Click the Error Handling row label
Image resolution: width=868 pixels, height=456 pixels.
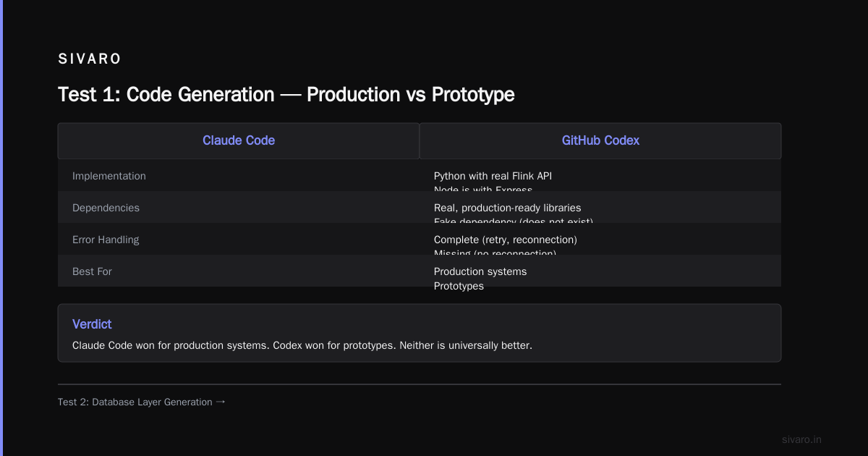(x=106, y=240)
